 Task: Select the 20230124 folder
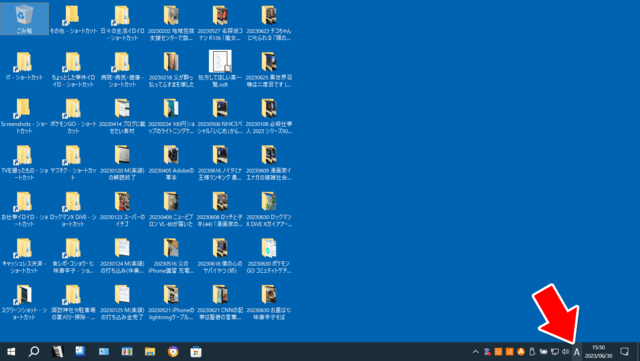[122, 255]
